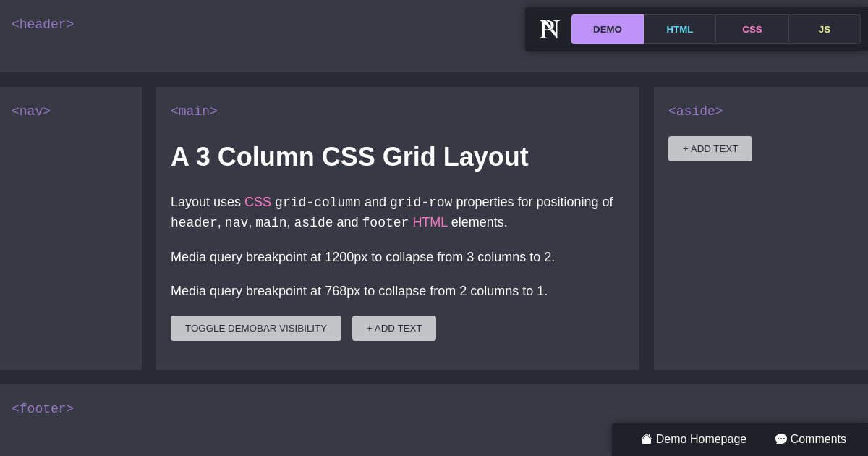
Task: Select the DEMO tab
Action: [608, 29]
